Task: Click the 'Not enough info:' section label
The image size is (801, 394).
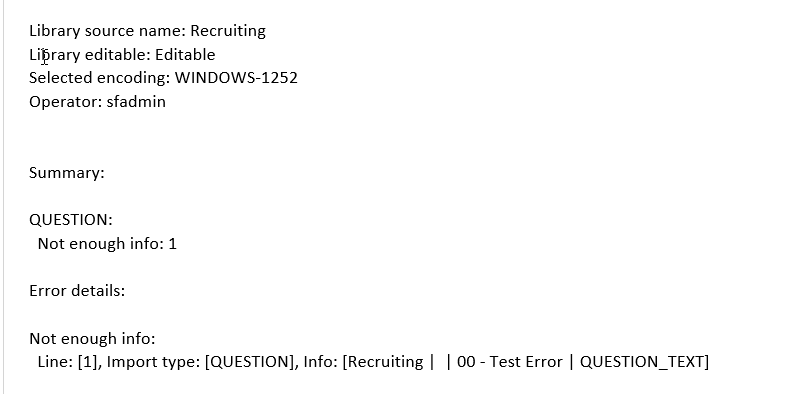Action: (x=92, y=338)
